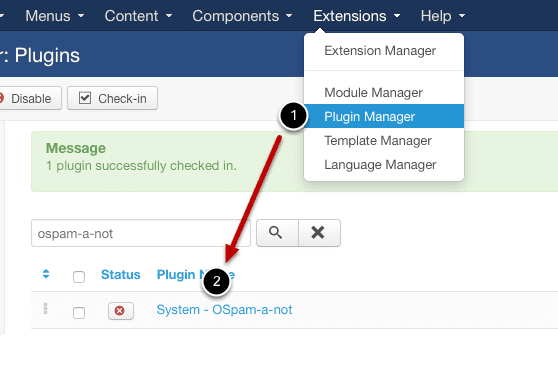
Task: Click the red Disable icon
Action: coord(1,98)
